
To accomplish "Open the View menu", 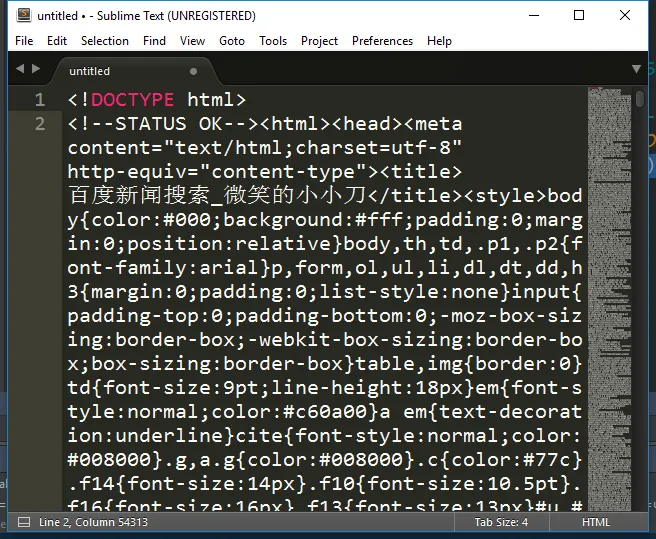I will (x=192, y=41).
